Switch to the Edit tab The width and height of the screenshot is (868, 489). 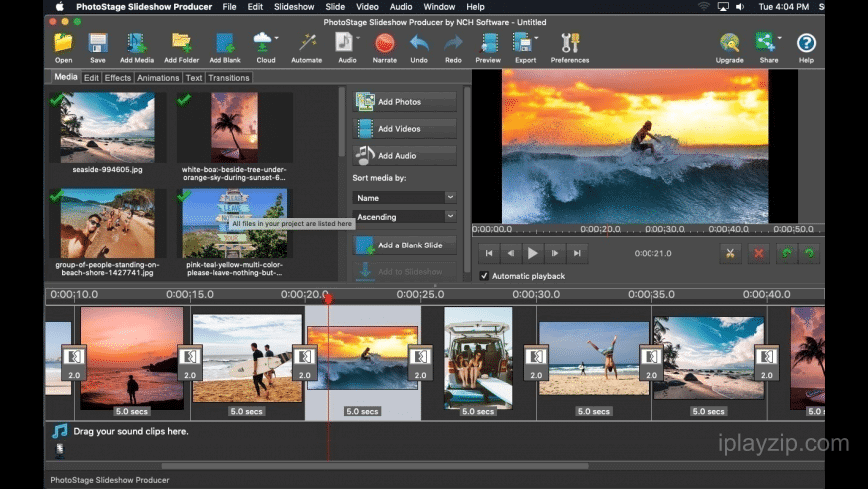91,78
